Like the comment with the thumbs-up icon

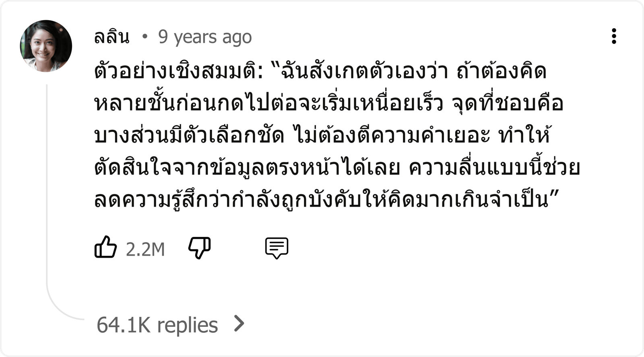pyautogui.click(x=105, y=247)
